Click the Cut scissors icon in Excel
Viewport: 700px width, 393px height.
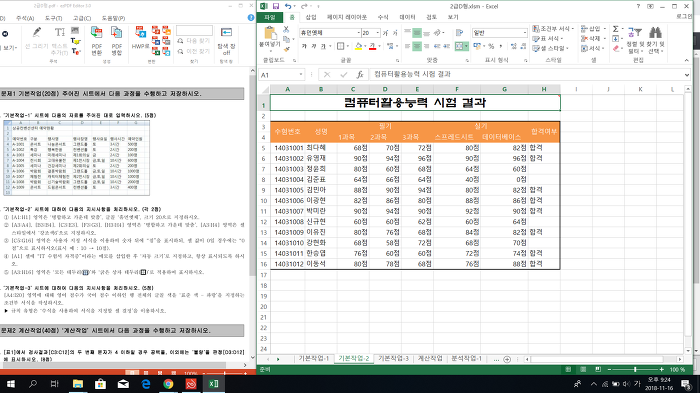tap(286, 29)
